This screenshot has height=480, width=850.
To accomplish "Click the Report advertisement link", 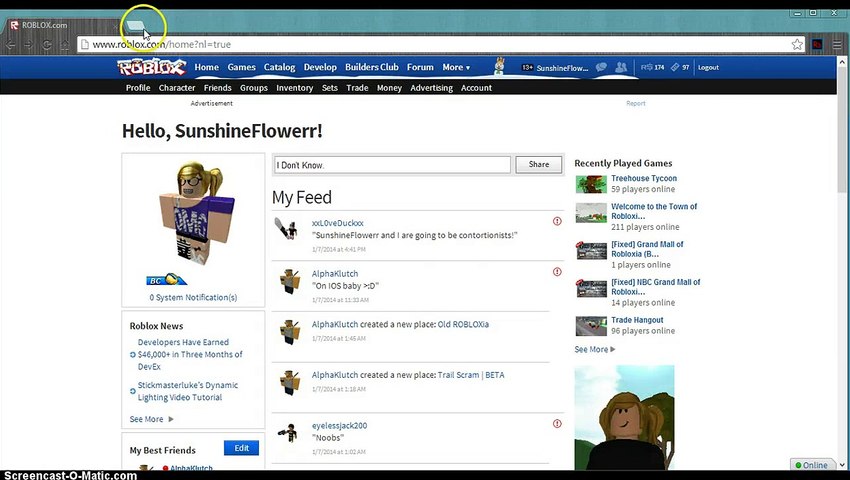I will point(636,103).
